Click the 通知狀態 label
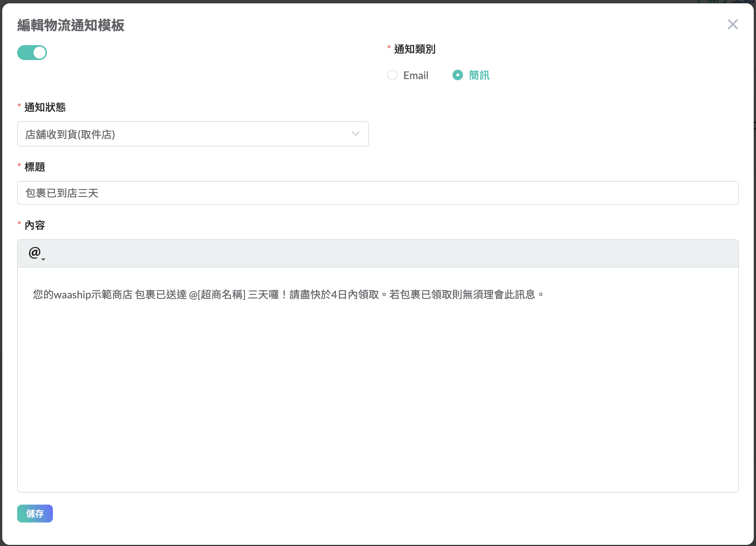The height and width of the screenshot is (546, 756). pos(45,107)
